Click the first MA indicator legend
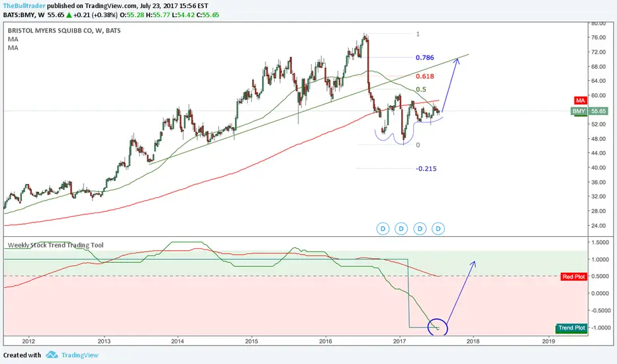 [13, 39]
